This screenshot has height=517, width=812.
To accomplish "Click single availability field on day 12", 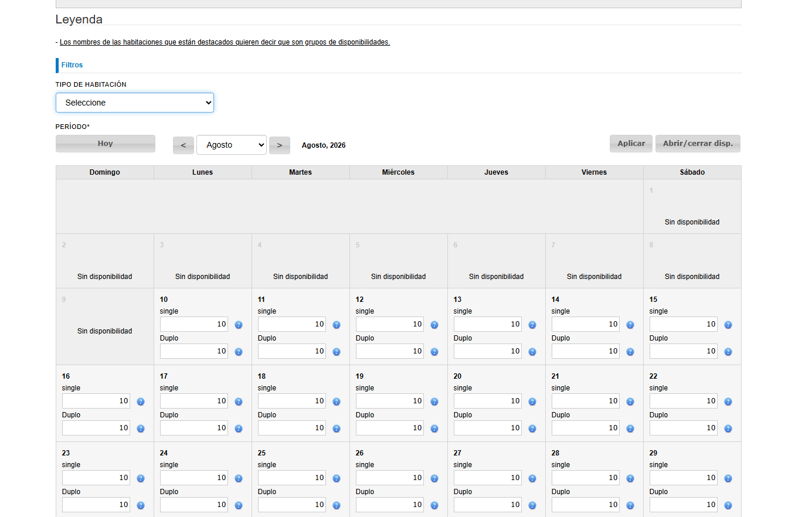I will pyautogui.click(x=390, y=324).
